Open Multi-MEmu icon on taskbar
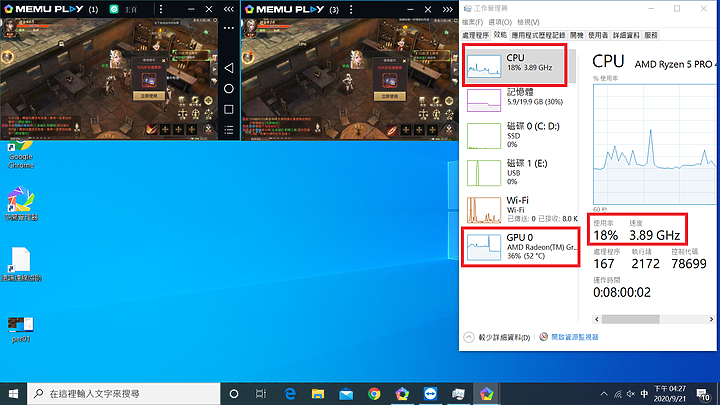This screenshot has width=720, height=405. [402, 394]
